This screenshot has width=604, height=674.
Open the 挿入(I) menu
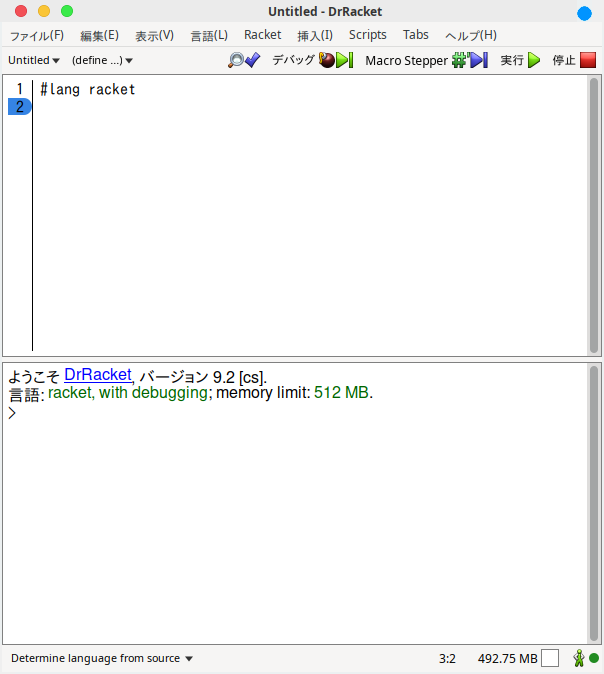[x=315, y=35]
